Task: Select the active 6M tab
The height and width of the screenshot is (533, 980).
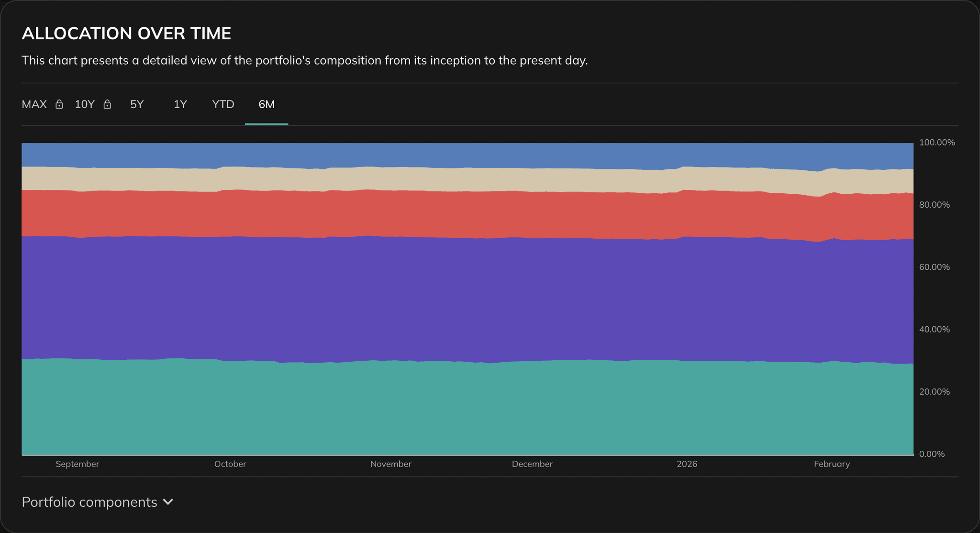Action: (x=267, y=104)
